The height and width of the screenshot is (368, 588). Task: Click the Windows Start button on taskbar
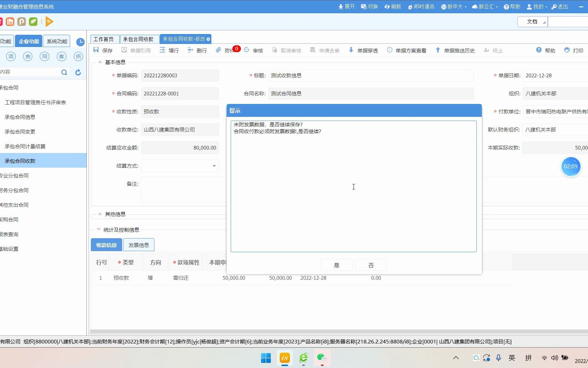tap(266, 358)
